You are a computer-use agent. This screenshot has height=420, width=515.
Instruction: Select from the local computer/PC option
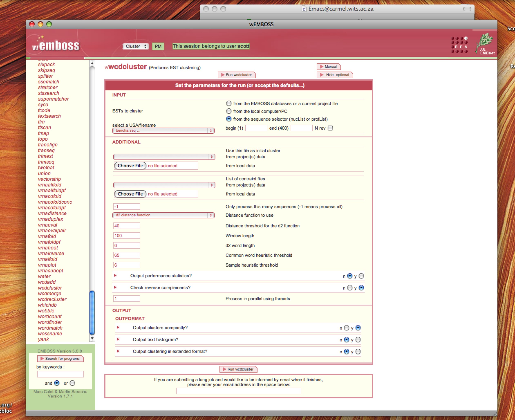click(x=229, y=111)
